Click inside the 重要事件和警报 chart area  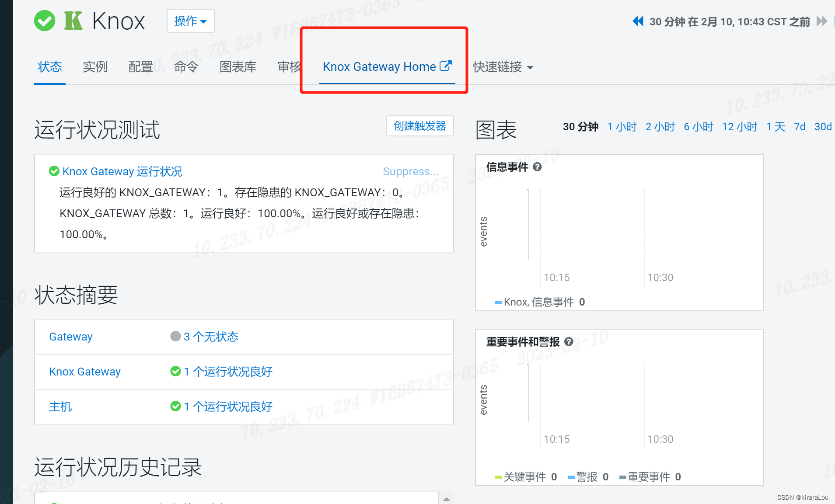point(619,407)
